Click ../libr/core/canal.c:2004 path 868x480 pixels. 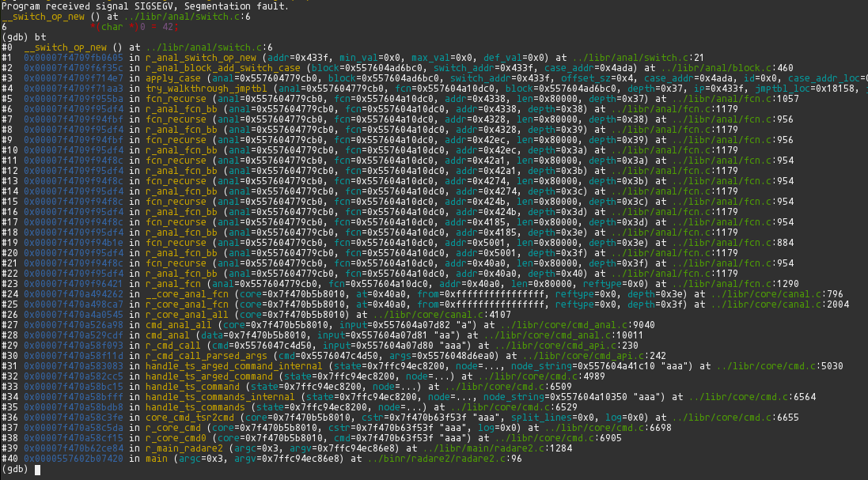click(x=779, y=304)
